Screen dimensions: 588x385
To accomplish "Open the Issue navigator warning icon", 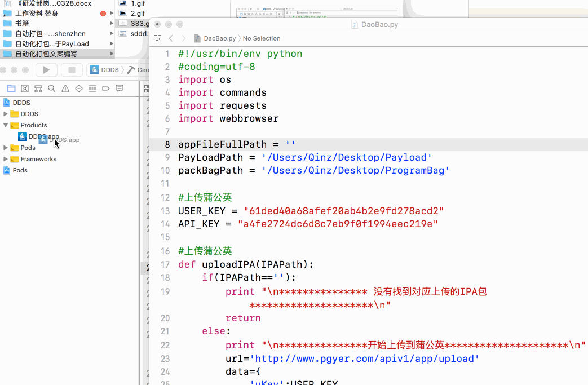I will click(x=65, y=88).
